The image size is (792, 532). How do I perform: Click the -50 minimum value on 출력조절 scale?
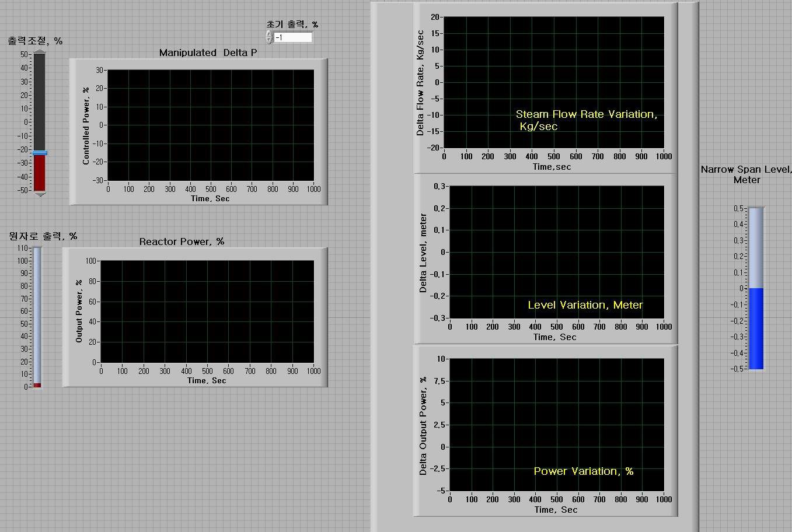22,190
